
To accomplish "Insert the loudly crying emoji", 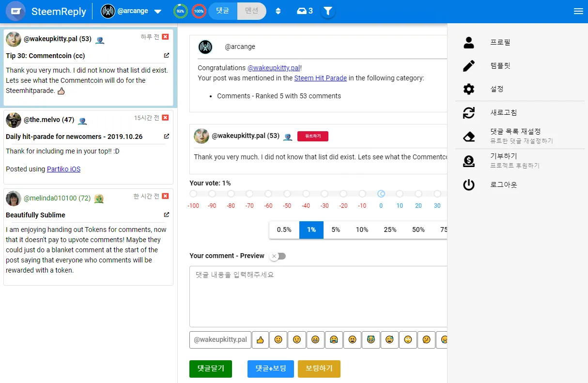I will tap(334, 340).
